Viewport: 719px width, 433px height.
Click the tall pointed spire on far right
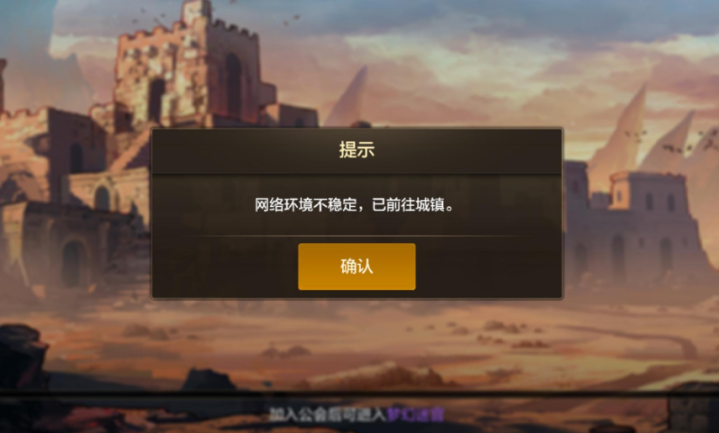(619, 133)
